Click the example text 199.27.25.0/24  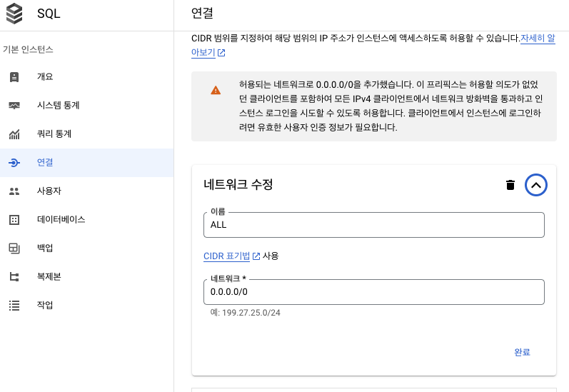(251, 313)
